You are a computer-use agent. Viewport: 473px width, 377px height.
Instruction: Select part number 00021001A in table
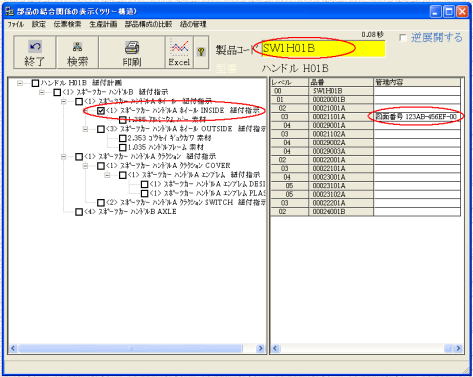pyautogui.click(x=341, y=108)
